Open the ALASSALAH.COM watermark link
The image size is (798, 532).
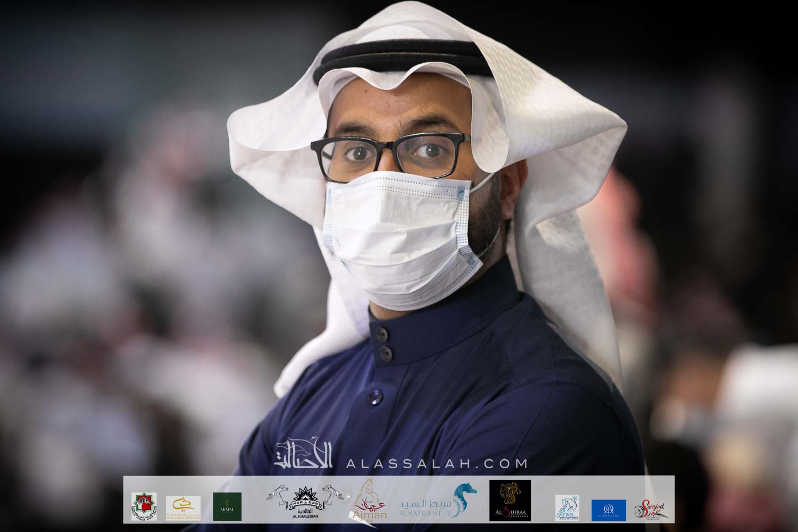pyautogui.click(x=436, y=464)
